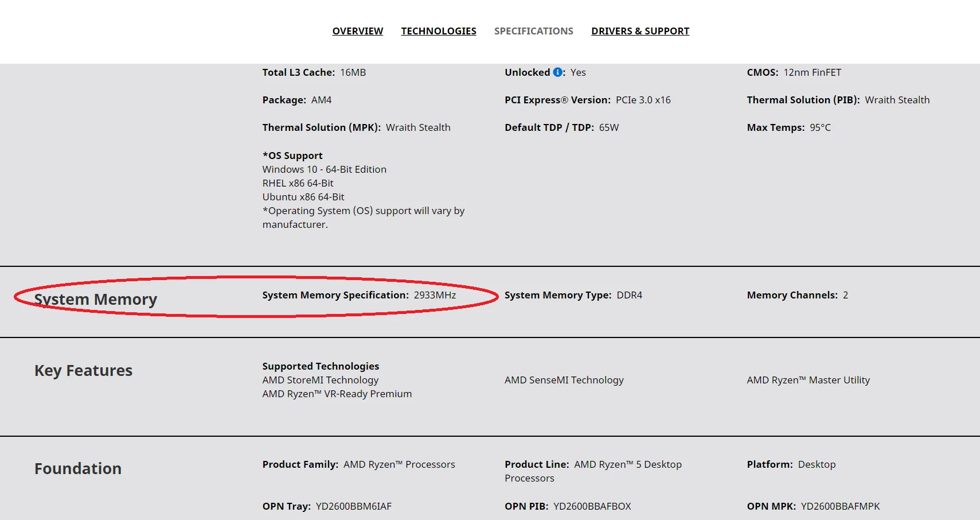980x520 pixels.
Task: Click the Total L3 Cache label
Action: [298, 72]
